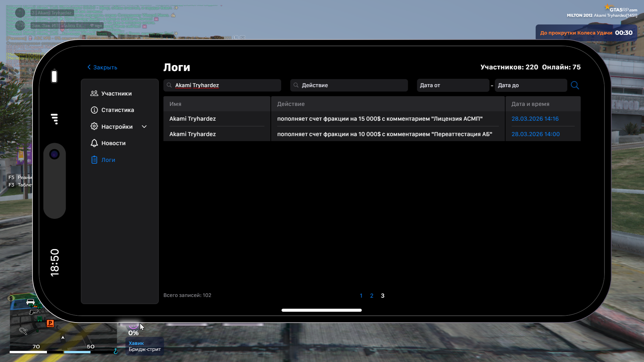Go to page 1 of logs
644x362 pixels.
click(x=361, y=296)
